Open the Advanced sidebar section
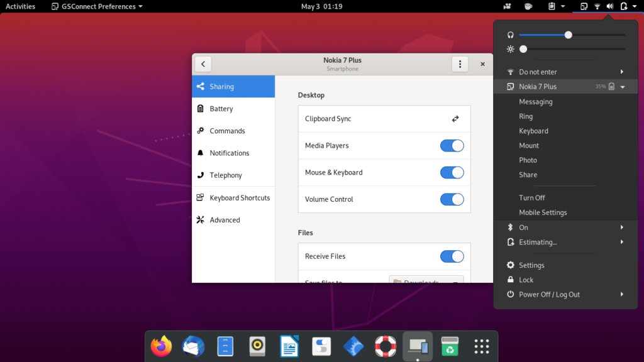 (233, 220)
